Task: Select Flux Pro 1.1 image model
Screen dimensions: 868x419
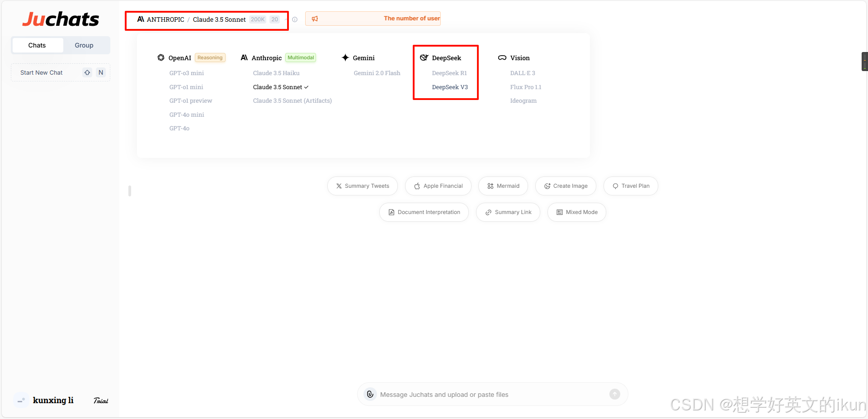Action: click(x=526, y=87)
